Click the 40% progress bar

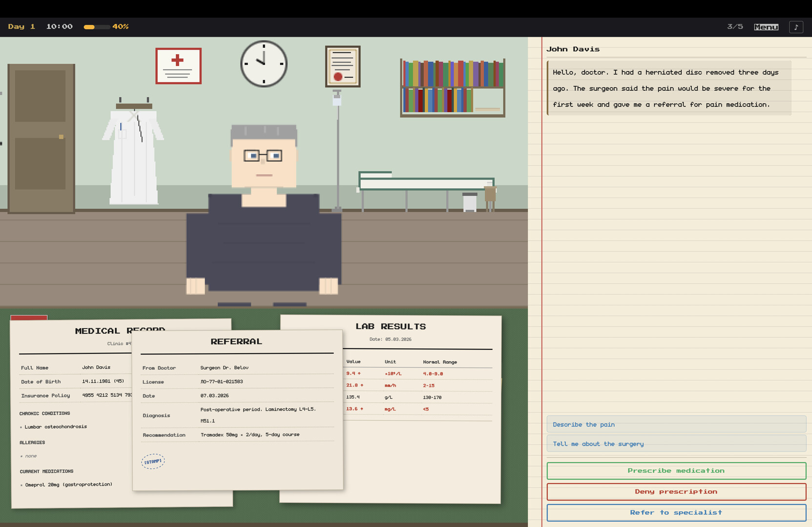(x=96, y=27)
